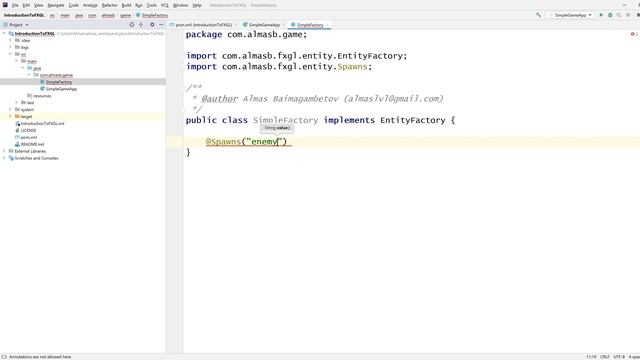
Task: Click the orange target folder icon
Action: 17,116
